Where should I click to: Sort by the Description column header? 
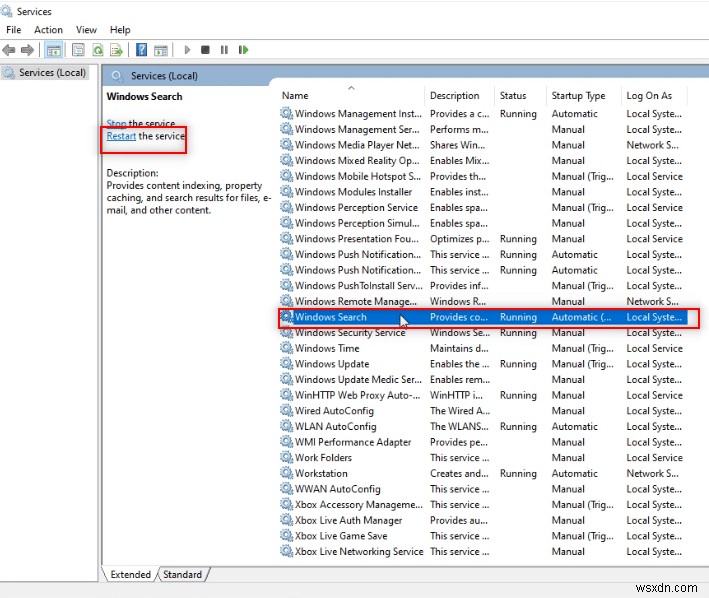point(454,96)
